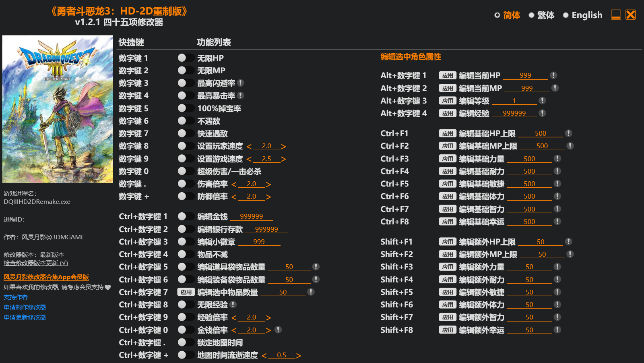This screenshot has height=363, width=644.
Task: Apply 编辑选中物品数量 with 应用 button
Action: point(186,292)
